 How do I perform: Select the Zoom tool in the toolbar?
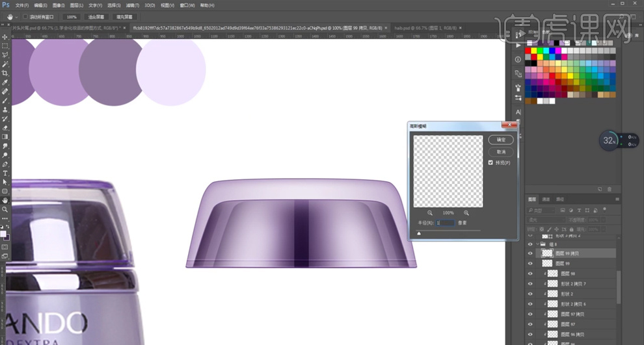5,209
